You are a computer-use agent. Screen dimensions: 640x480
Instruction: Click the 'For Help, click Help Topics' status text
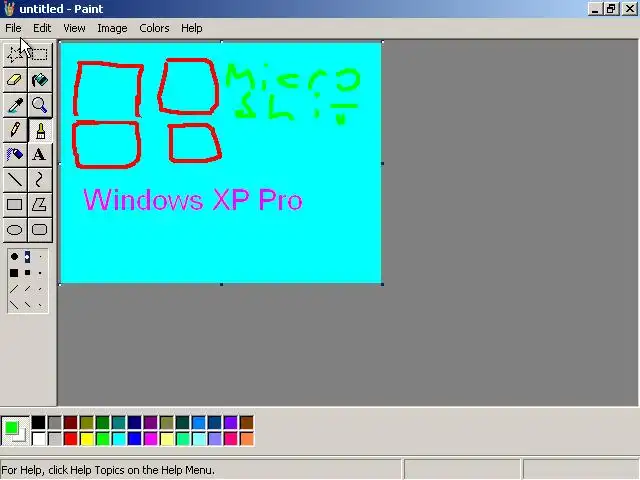click(108, 470)
